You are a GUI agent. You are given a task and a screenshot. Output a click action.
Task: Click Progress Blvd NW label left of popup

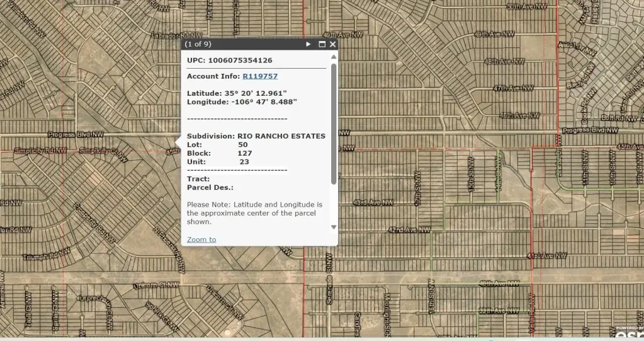[76, 135]
